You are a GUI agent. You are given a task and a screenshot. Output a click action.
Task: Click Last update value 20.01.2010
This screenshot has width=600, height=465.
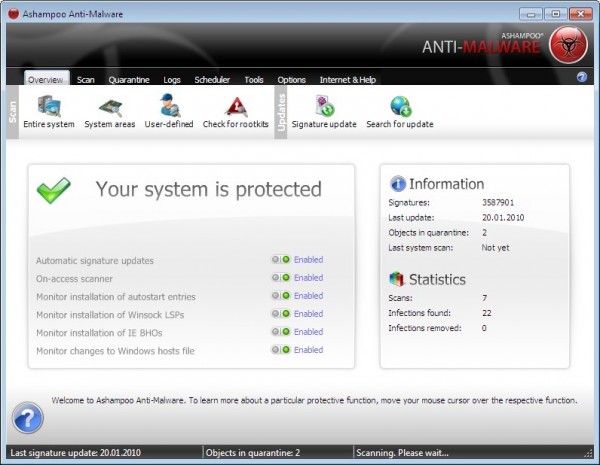point(503,217)
